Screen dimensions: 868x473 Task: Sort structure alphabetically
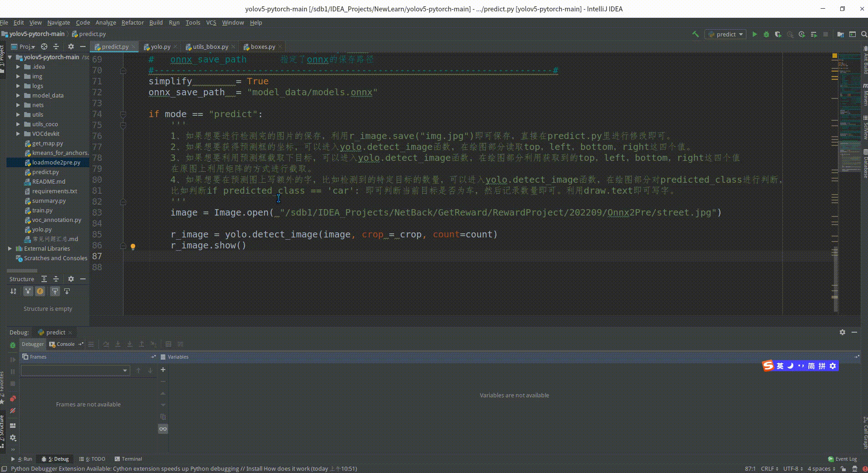(13, 291)
